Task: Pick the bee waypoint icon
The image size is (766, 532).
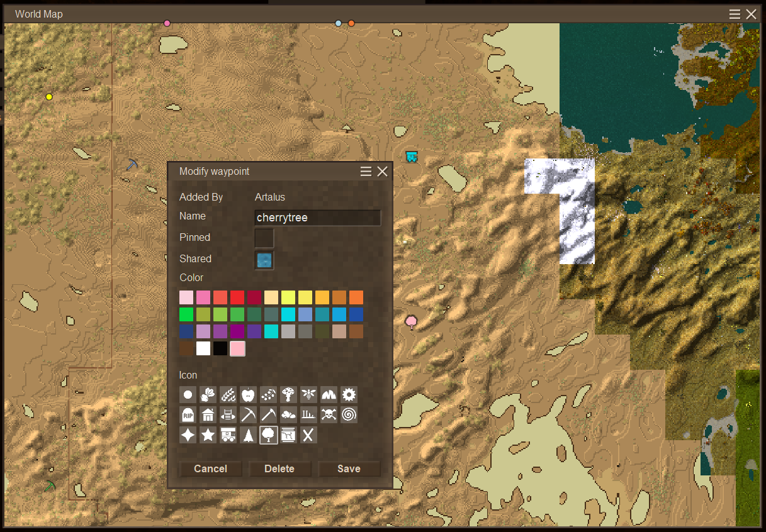Action: coord(308,395)
